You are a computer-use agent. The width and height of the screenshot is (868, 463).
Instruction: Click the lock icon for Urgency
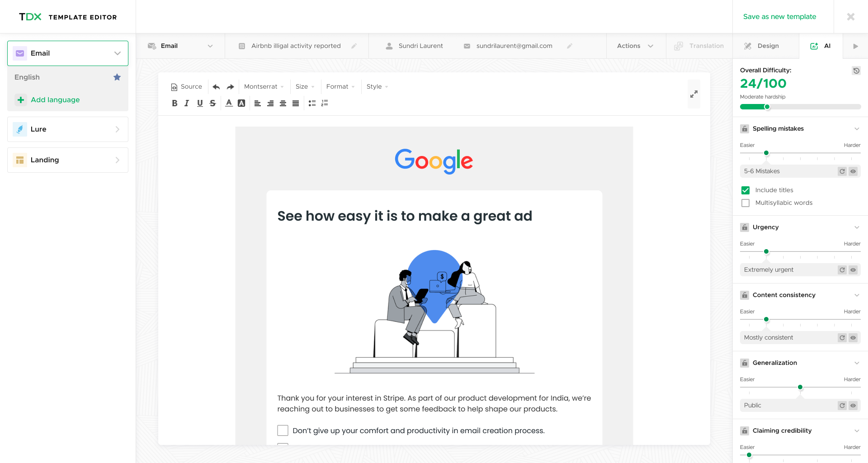(x=745, y=227)
